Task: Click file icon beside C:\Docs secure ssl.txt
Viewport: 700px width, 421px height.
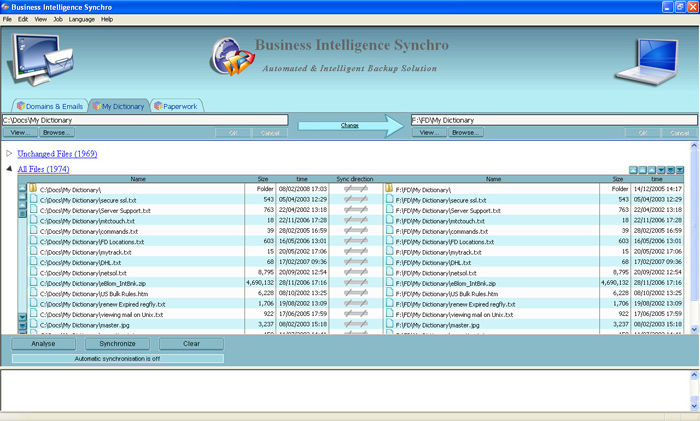Action: click(x=33, y=199)
